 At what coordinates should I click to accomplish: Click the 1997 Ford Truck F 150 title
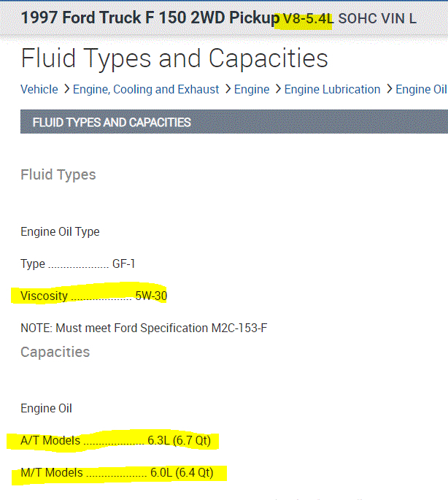150,18
